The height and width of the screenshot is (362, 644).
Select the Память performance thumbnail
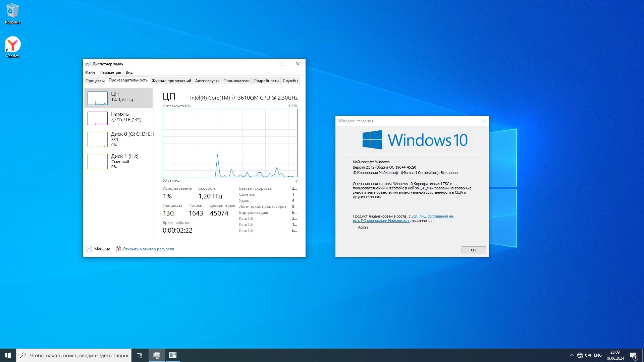(118, 118)
